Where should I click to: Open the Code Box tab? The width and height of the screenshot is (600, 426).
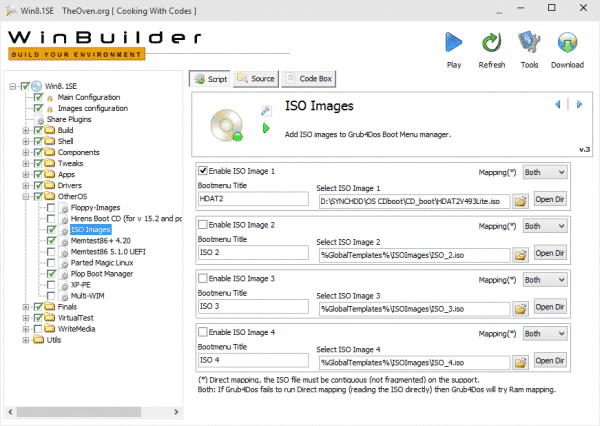(309, 78)
